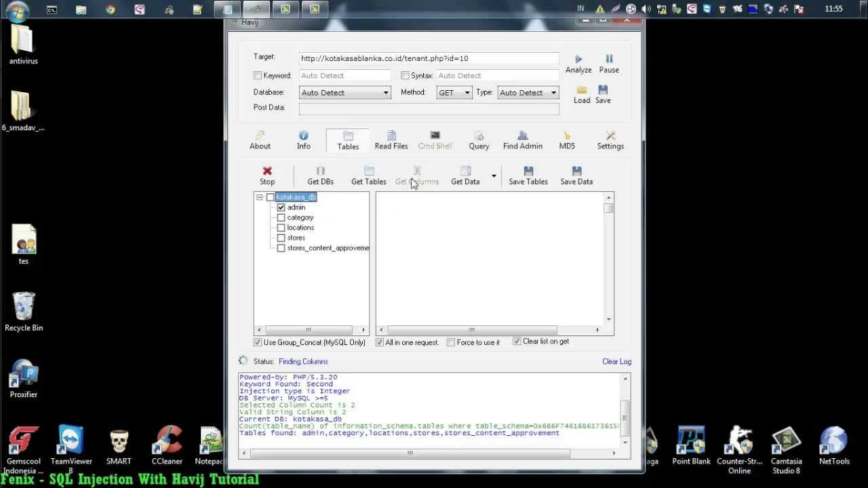
Task: Click the log vertical scrollbar
Action: pos(626,411)
